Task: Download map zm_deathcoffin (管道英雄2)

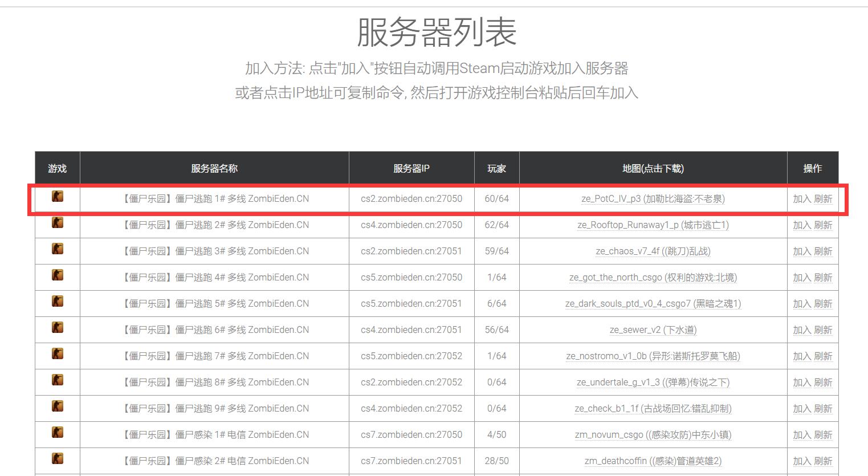Action: 653,461
